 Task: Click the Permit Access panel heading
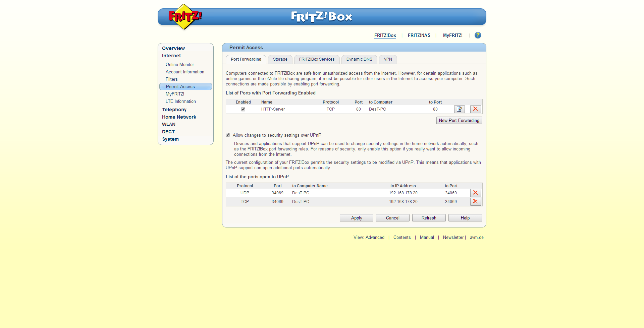[246, 48]
